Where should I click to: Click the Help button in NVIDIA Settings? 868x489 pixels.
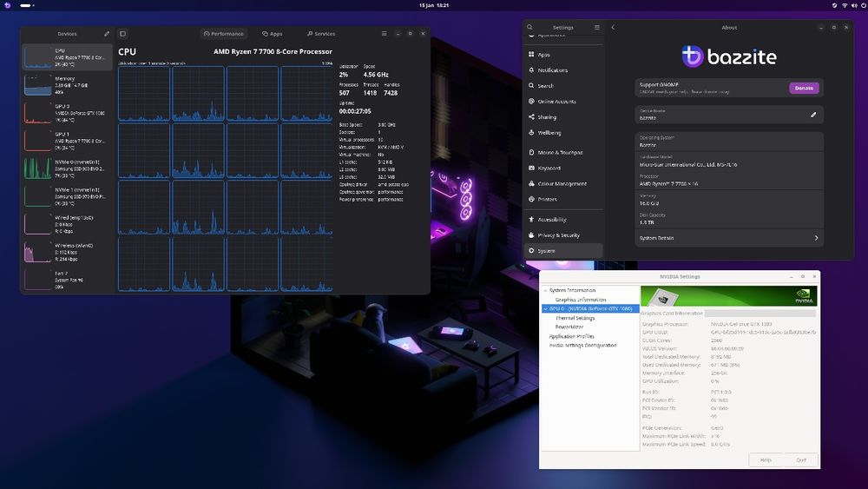(x=766, y=460)
